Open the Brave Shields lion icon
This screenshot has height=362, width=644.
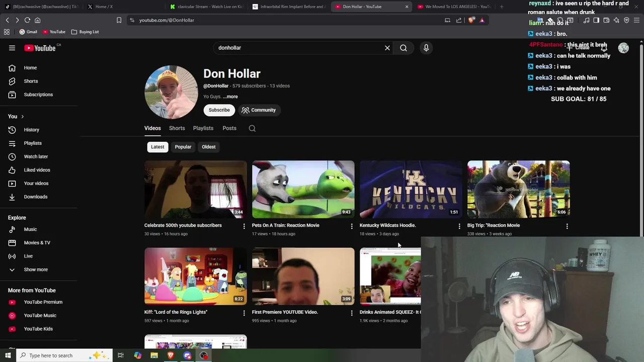point(471,20)
